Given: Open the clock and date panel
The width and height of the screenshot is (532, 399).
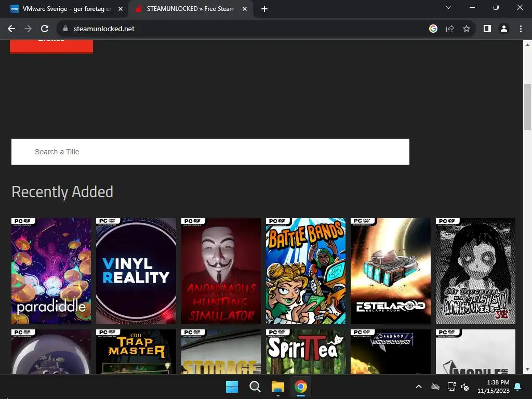Looking at the screenshot, I should 494,387.
